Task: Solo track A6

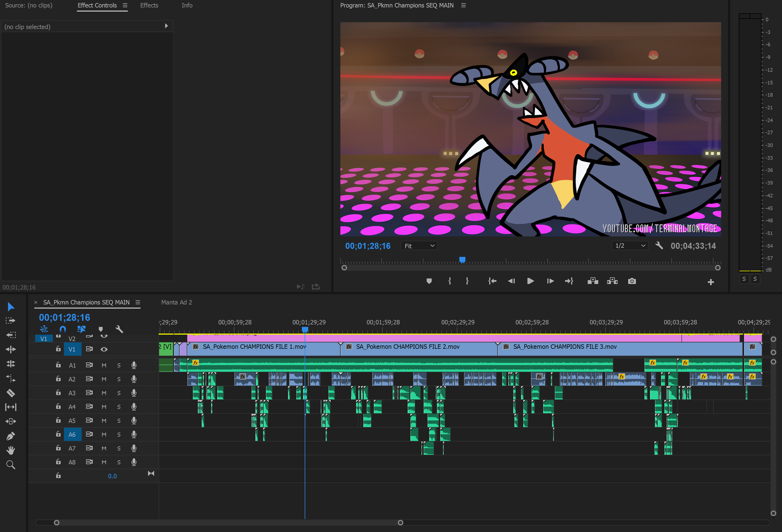Action: pos(119,434)
